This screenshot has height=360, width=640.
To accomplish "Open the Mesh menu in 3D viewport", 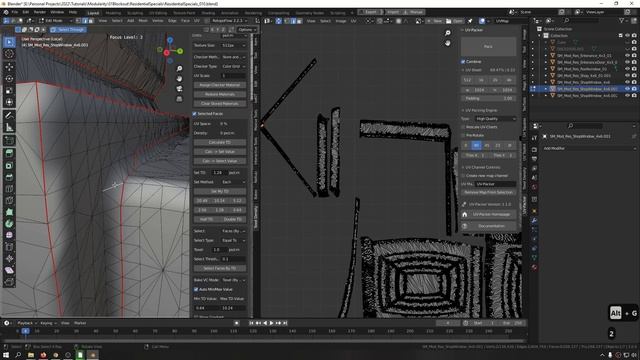I will [x=143, y=20].
